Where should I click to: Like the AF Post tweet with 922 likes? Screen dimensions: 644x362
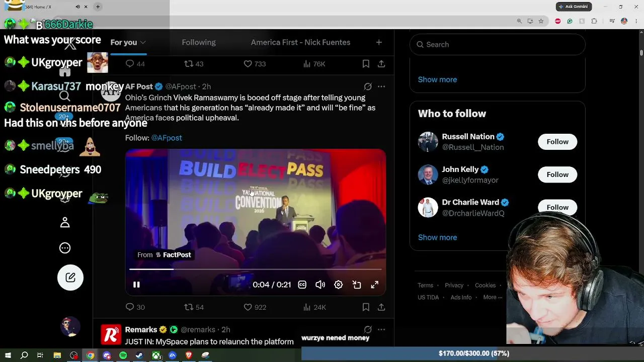click(255, 307)
